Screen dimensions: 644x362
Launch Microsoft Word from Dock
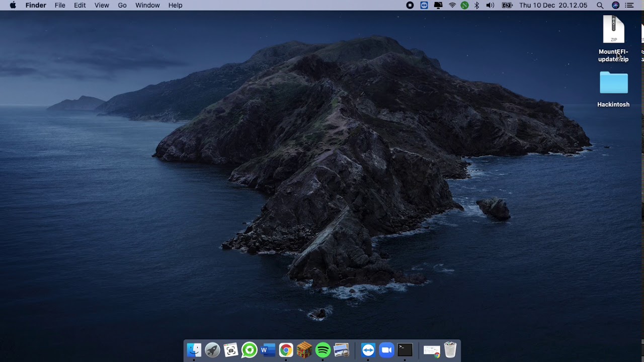pos(268,350)
